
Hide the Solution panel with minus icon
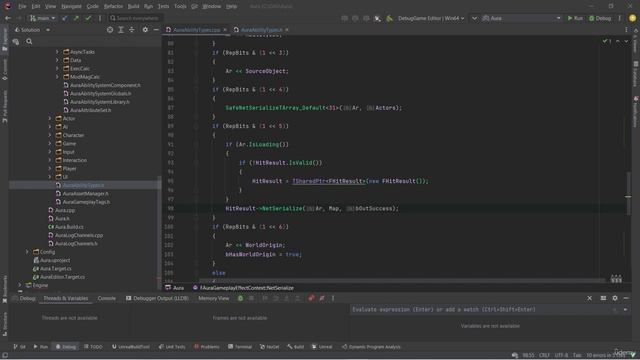(x=156, y=30)
